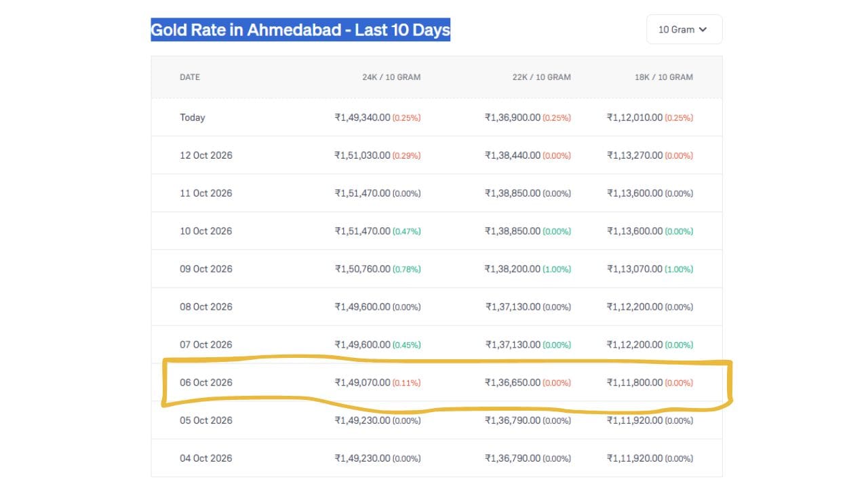Select 06 Oct 18K price ₹1,11,800.00
Image resolution: width=868 pixels, height=488 pixels.
pyautogui.click(x=635, y=382)
